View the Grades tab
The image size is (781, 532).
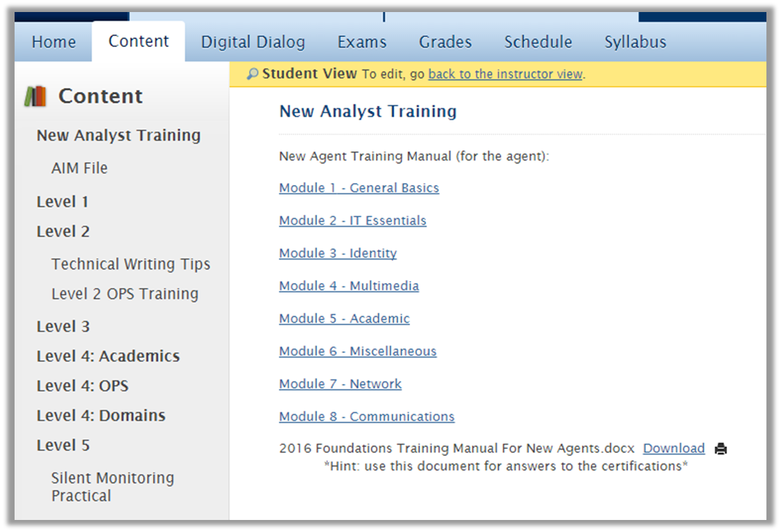point(445,41)
